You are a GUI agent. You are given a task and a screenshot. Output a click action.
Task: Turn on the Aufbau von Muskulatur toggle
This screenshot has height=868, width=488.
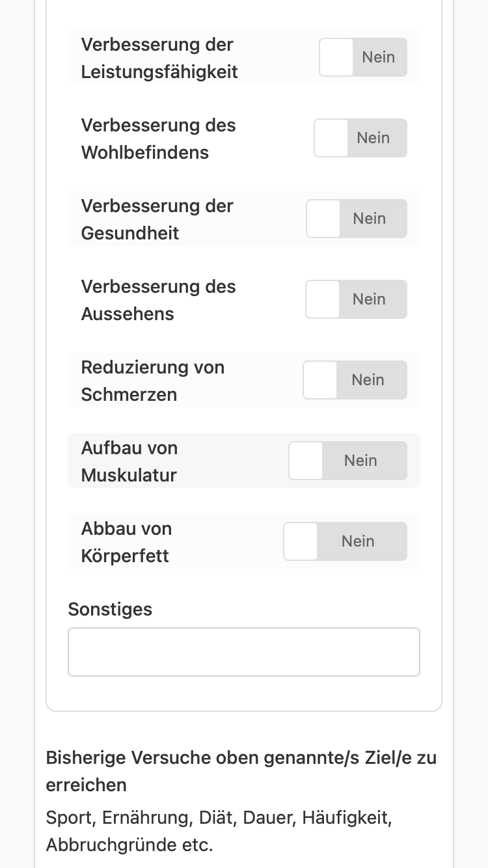pyautogui.click(x=348, y=461)
